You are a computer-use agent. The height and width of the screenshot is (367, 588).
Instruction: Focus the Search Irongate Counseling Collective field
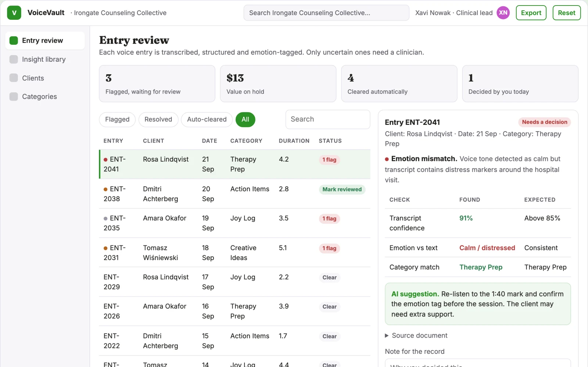(x=326, y=13)
